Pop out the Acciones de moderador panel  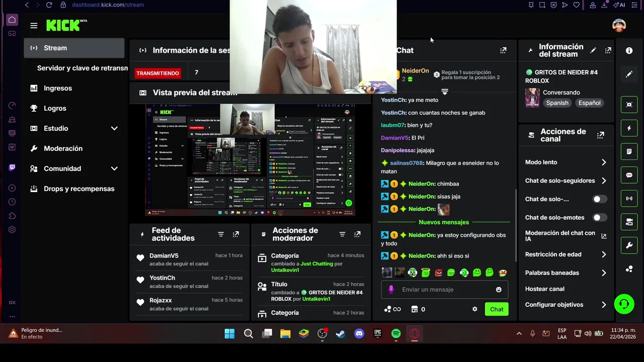coord(357,234)
